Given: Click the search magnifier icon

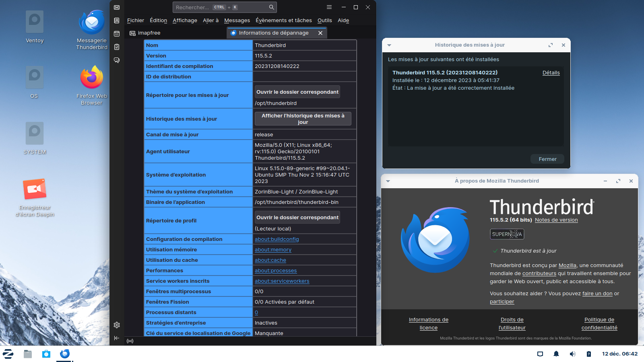Looking at the screenshot, I should point(272,7).
